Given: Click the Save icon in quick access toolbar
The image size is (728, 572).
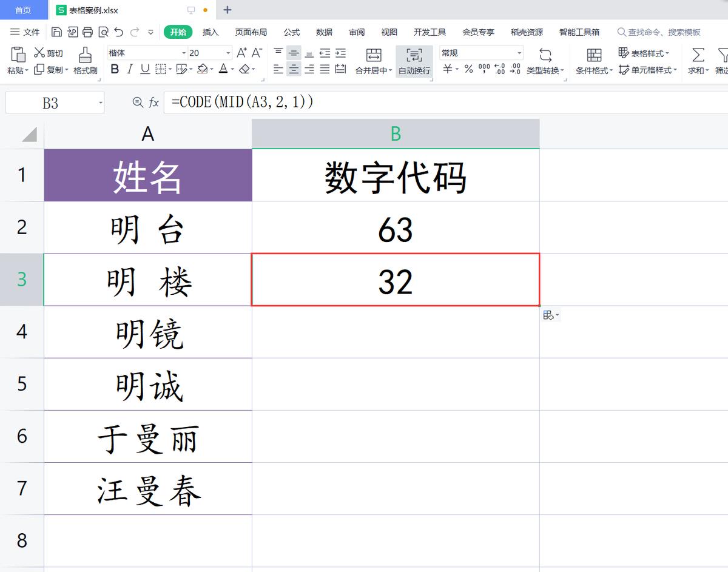Looking at the screenshot, I should [57, 32].
